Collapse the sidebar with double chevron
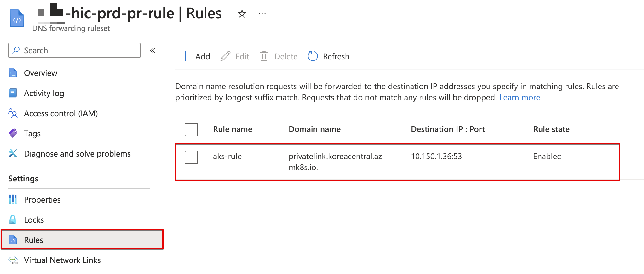The image size is (644, 274). (152, 50)
